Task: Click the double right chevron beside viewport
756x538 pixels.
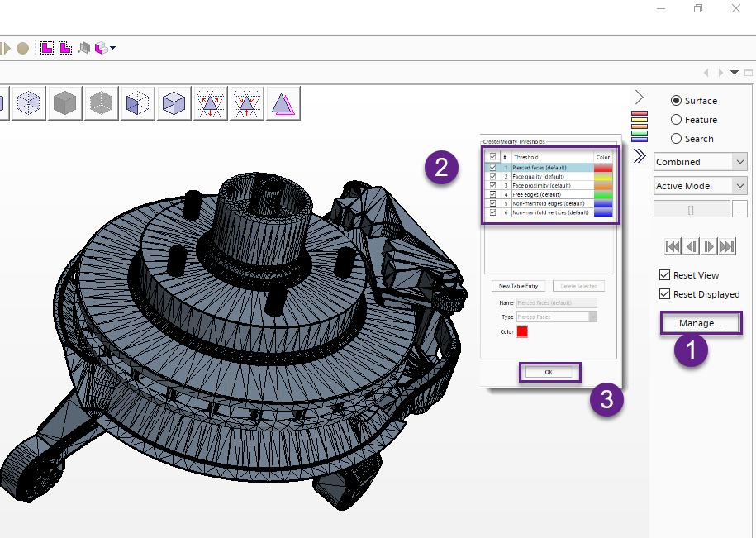Action: (640, 155)
